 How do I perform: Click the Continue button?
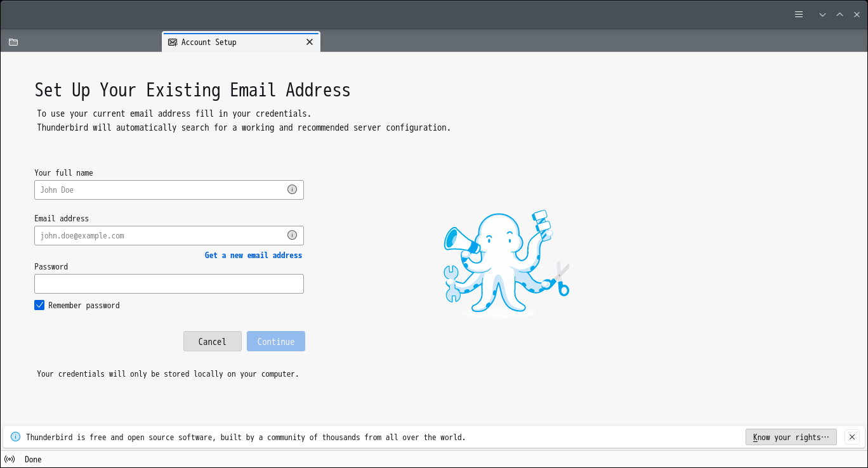point(276,341)
